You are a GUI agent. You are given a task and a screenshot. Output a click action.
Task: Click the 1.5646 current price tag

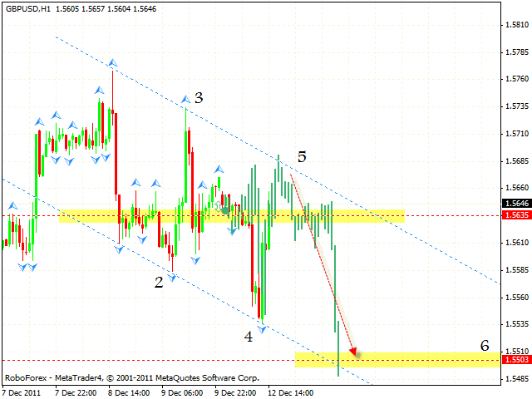tap(515, 203)
